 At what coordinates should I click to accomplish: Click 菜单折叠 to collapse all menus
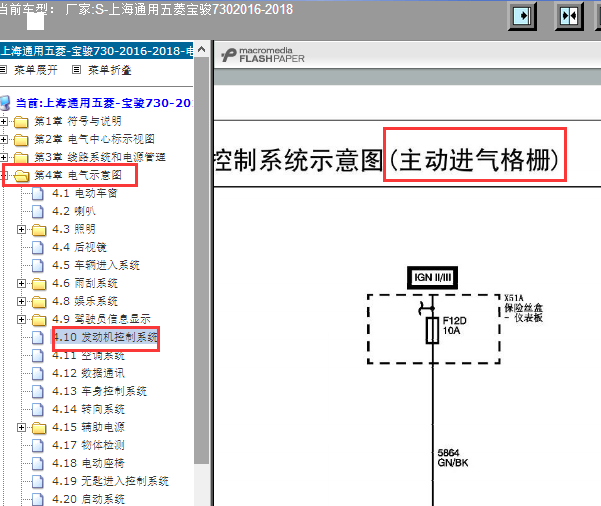pos(110,70)
